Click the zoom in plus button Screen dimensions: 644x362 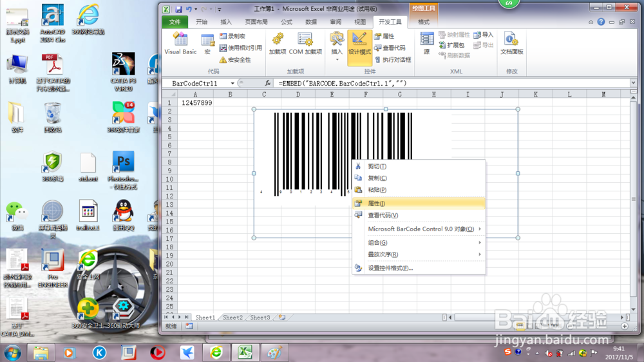[625, 327]
